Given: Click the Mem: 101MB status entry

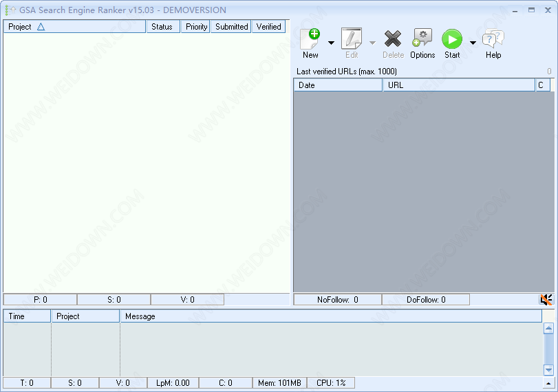Looking at the screenshot, I should (280, 383).
